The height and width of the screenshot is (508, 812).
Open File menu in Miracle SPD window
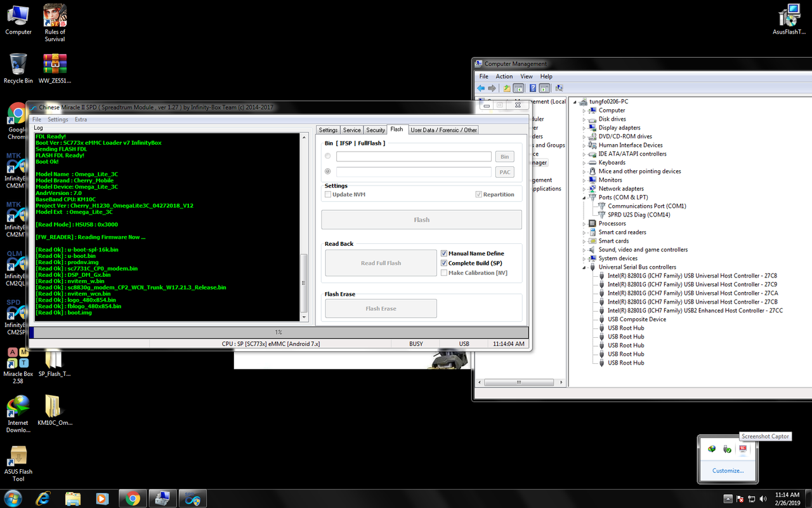tap(37, 119)
